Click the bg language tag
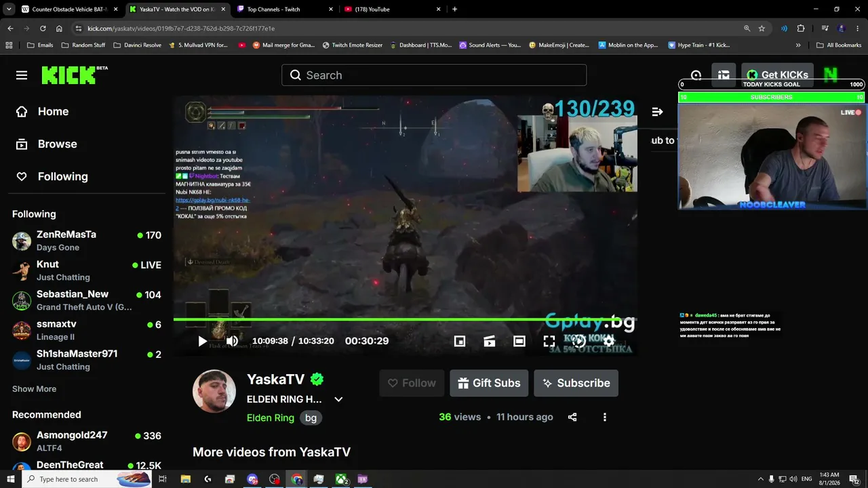 [311, 418]
